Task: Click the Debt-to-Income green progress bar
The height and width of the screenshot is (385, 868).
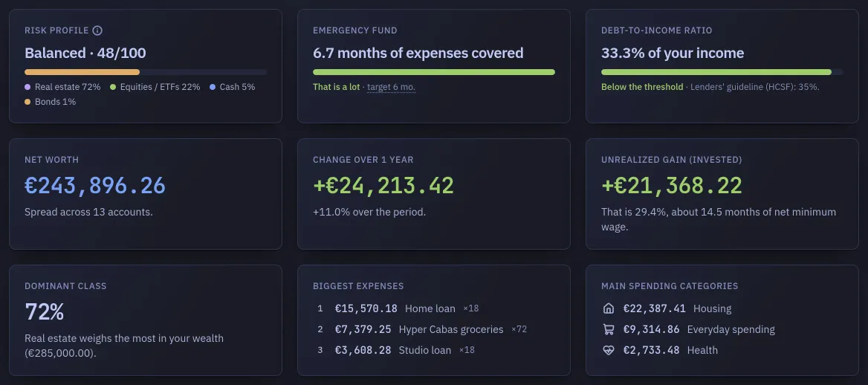Action: pos(716,72)
